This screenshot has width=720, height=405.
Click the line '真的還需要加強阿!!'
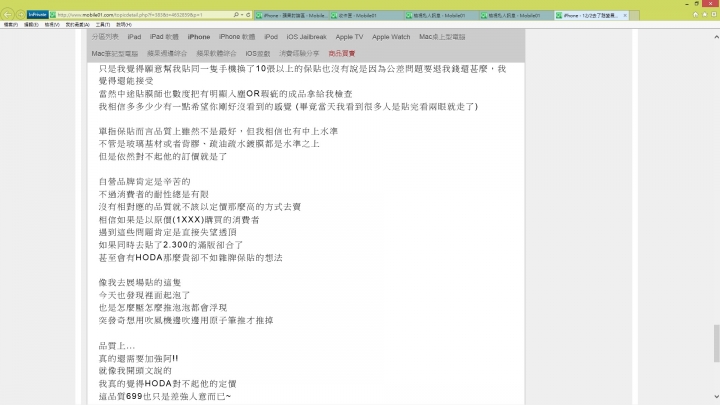[139, 358]
